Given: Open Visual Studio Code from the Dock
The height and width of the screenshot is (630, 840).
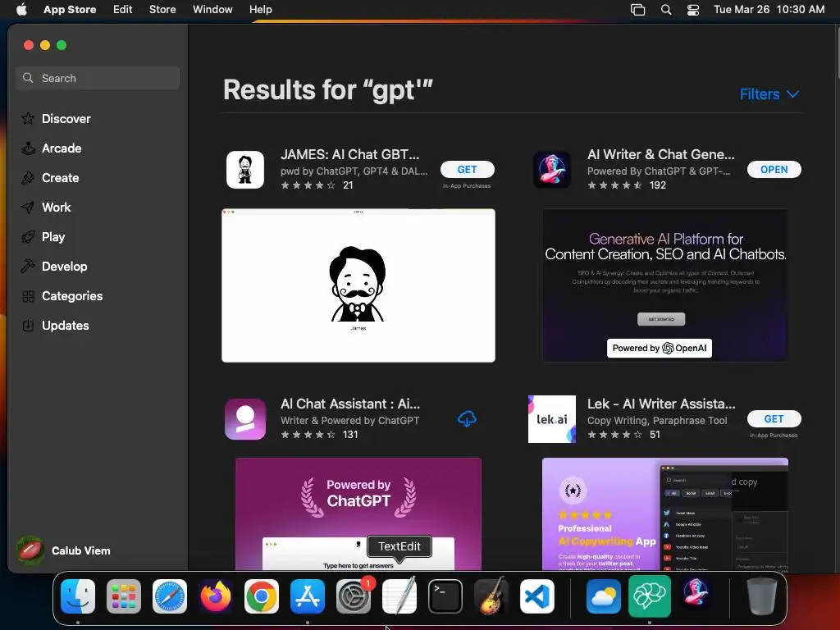Looking at the screenshot, I should [536, 596].
